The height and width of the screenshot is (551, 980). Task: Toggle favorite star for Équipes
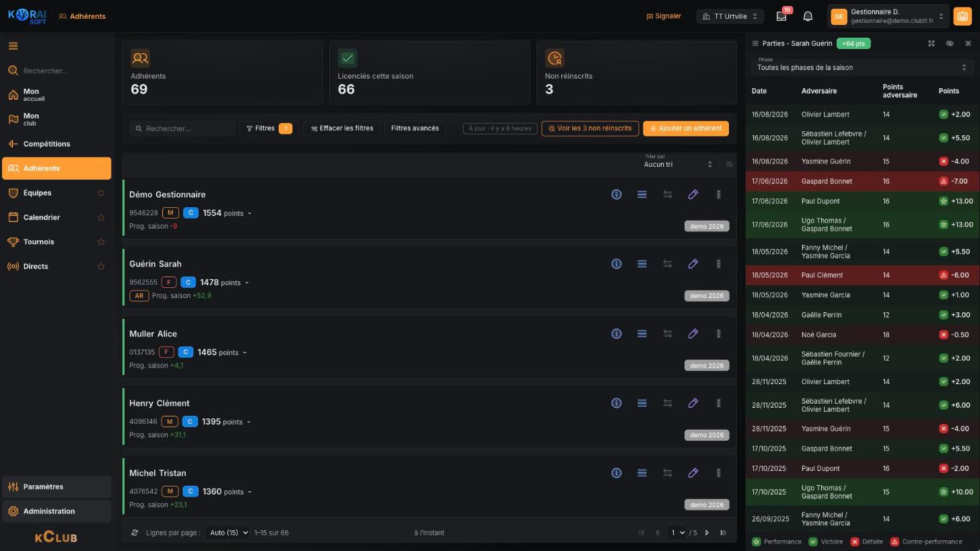click(x=101, y=193)
